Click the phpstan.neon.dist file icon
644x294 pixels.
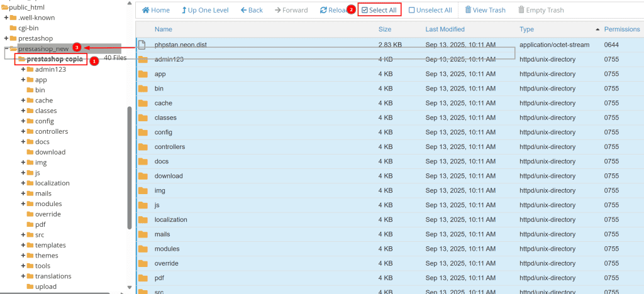(142, 45)
